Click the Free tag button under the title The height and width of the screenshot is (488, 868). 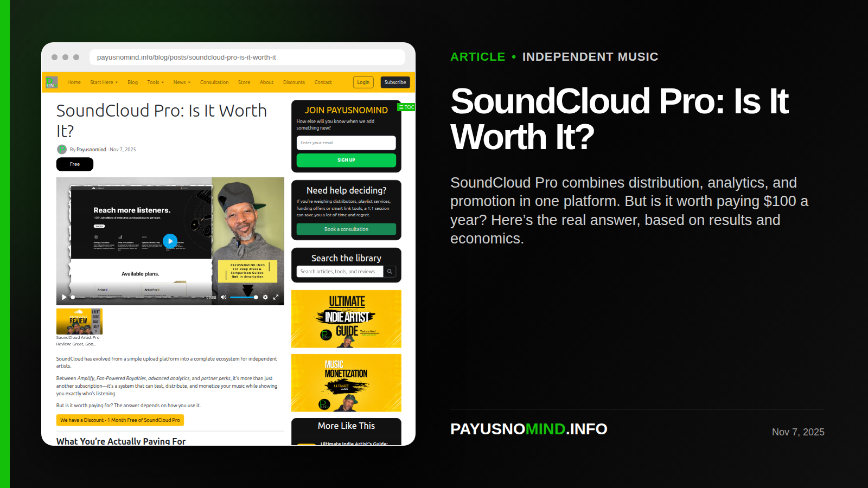pyautogui.click(x=75, y=164)
